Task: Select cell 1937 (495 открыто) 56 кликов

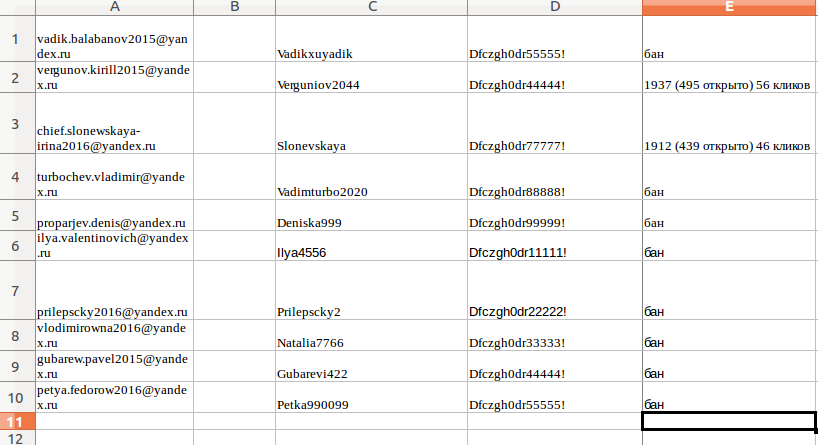Action: click(730, 77)
